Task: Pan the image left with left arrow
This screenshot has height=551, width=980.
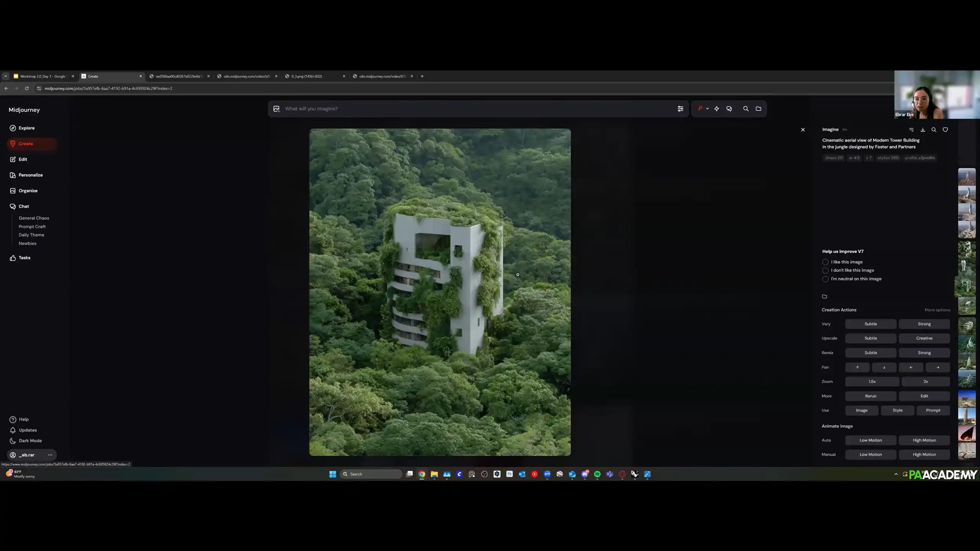Action: click(911, 367)
